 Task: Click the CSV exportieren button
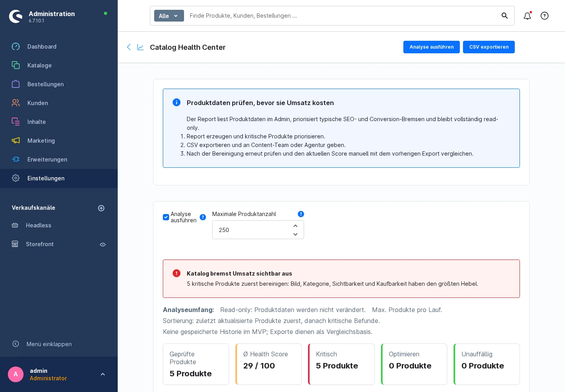[489, 47]
